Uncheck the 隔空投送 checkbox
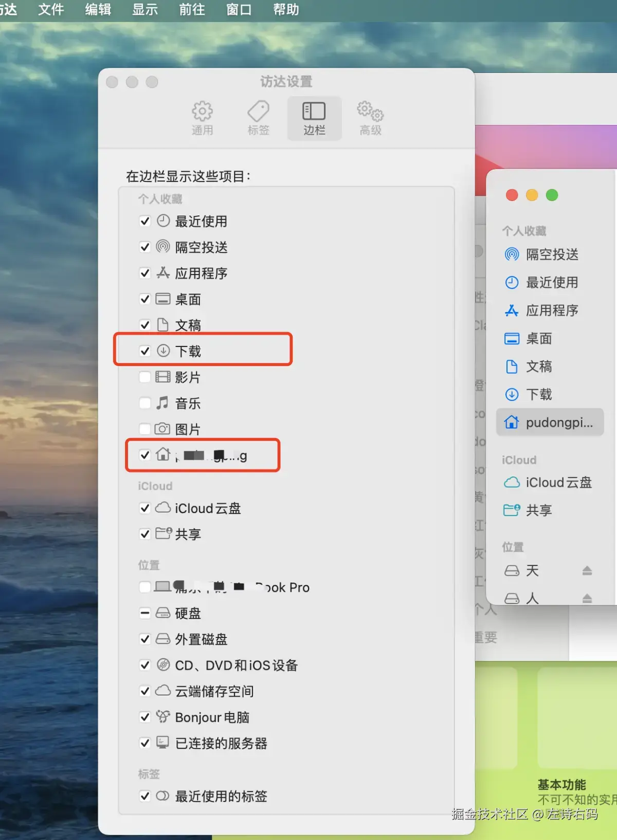This screenshot has width=617, height=840. (145, 247)
